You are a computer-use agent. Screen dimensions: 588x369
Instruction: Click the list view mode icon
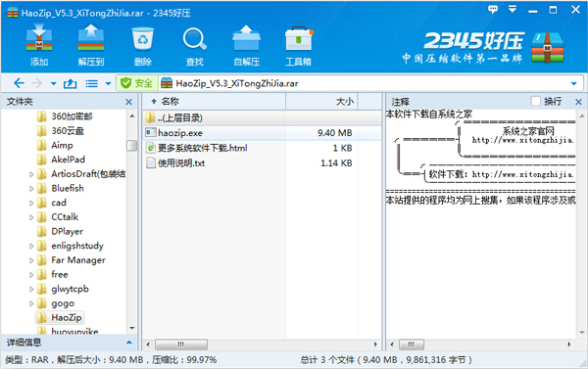pos(91,83)
